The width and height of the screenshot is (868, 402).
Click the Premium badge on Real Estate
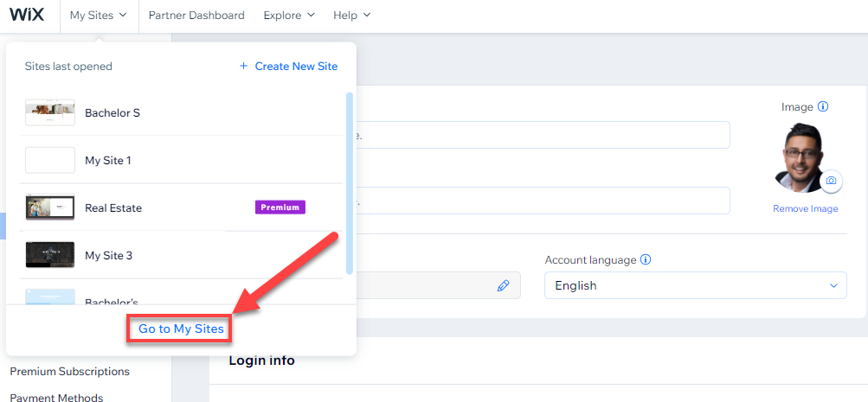coord(280,207)
